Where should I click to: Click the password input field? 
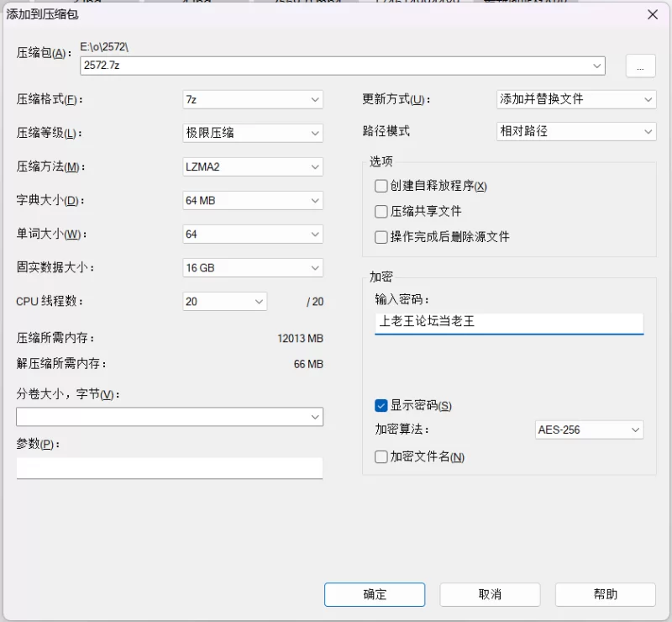point(509,323)
